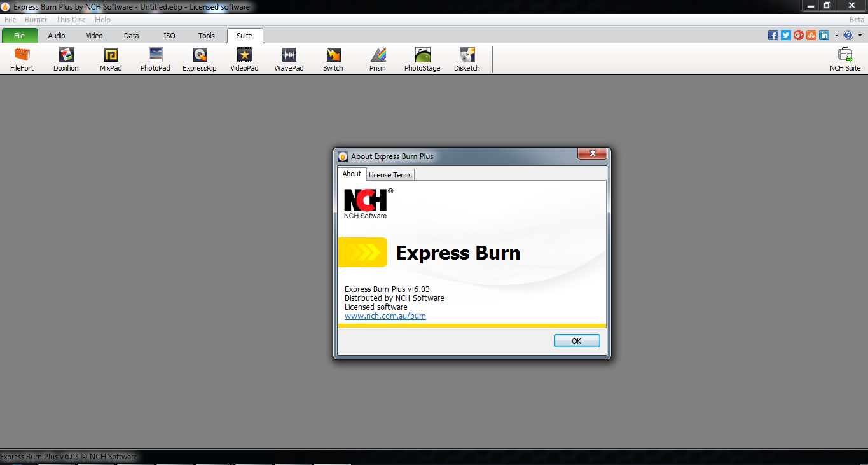This screenshot has width=868, height=465.
Task: Share on StumbleUpon
Action: (811, 36)
